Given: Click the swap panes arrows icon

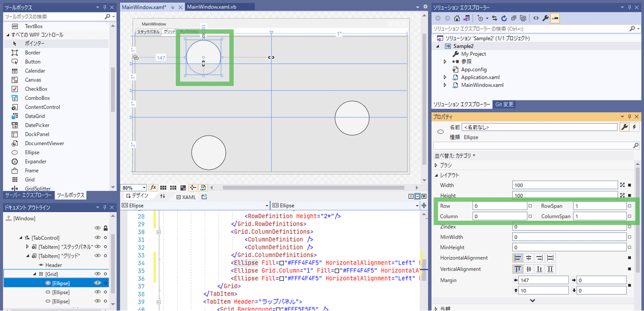Looking at the screenshot, I should point(162,197).
